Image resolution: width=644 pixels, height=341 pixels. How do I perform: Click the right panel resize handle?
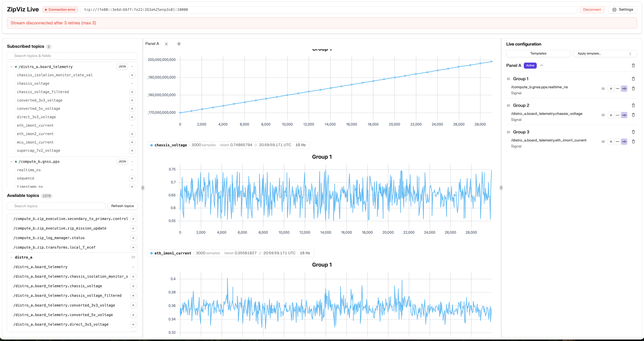tap(501, 188)
